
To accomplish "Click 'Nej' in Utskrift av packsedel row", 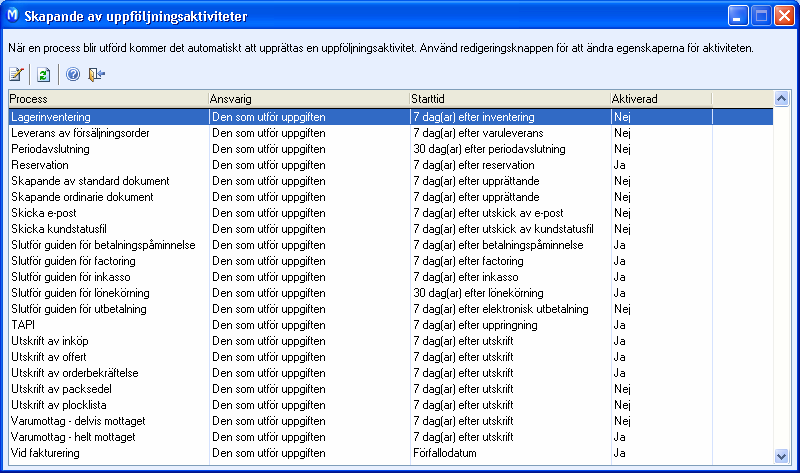I will tap(622, 389).
